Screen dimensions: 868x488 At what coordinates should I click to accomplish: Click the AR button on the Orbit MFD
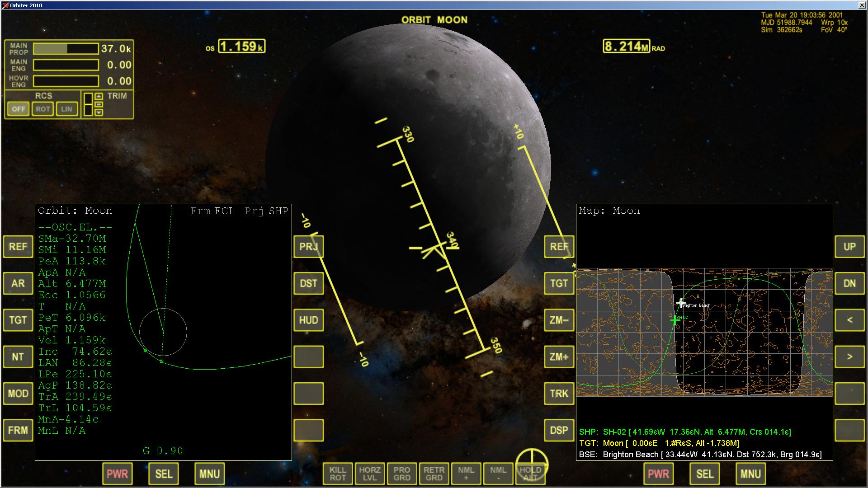[18, 283]
